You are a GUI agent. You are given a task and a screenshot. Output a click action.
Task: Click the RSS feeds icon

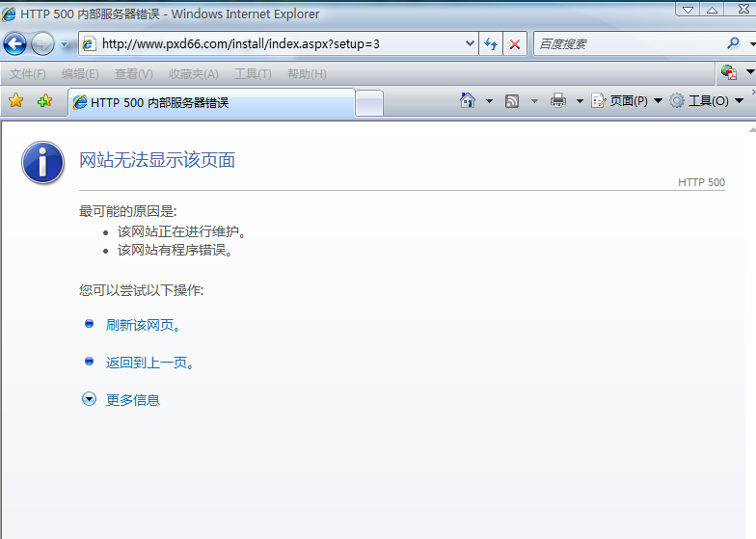pyautogui.click(x=512, y=101)
